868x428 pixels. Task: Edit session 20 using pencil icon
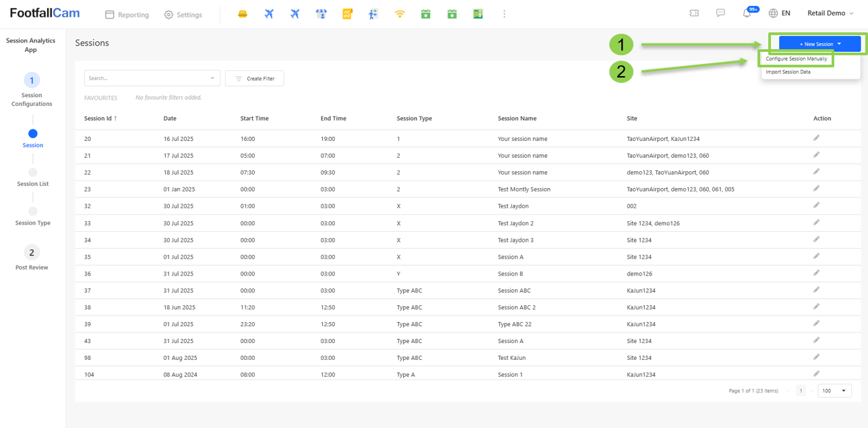click(x=816, y=137)
